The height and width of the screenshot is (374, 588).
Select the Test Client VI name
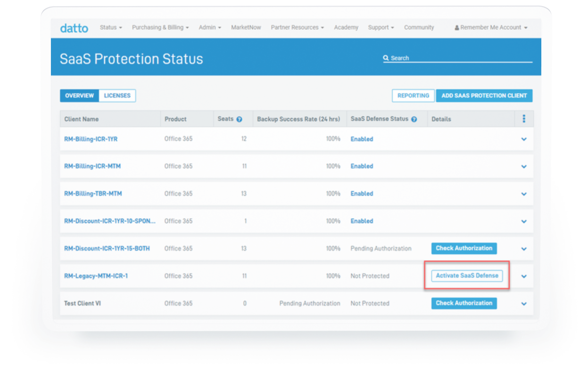tap(83, 303)
